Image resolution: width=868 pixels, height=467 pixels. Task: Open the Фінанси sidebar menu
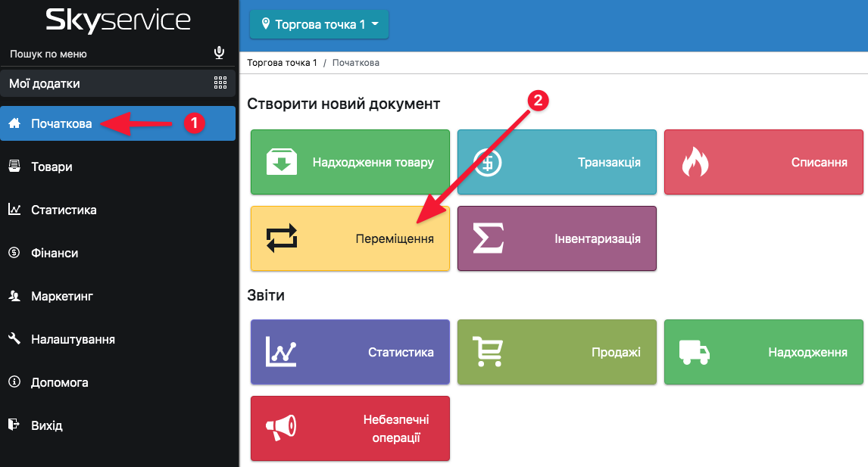click(x=54, y=253)
